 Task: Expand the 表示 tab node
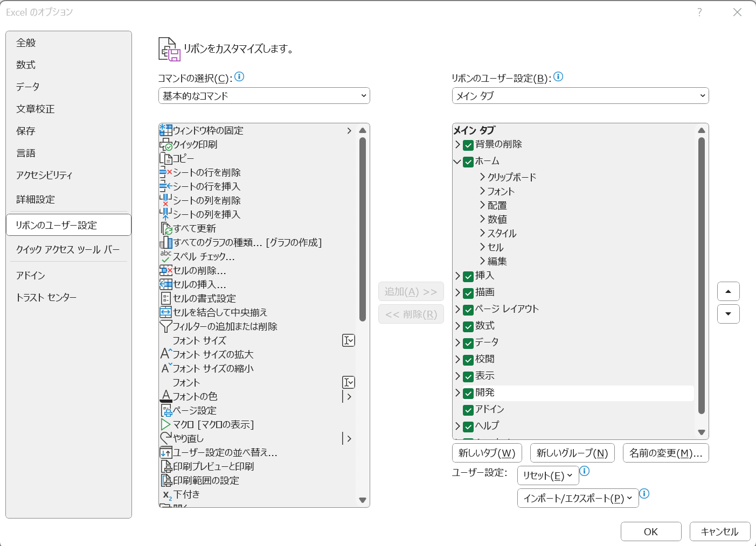(x=457, y=376)
